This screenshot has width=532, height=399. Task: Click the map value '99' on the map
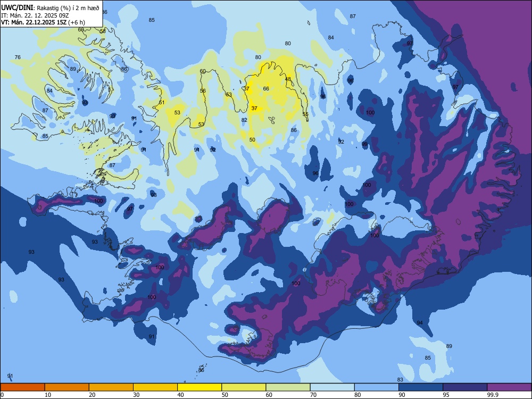[x=364, y=144]
